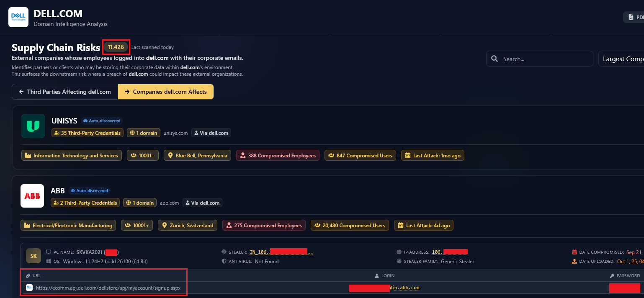Viewport: 644px width, 298px height.
Task: Click the Blue Bell, Pennsylvania location tag
Action: [197, 156]
